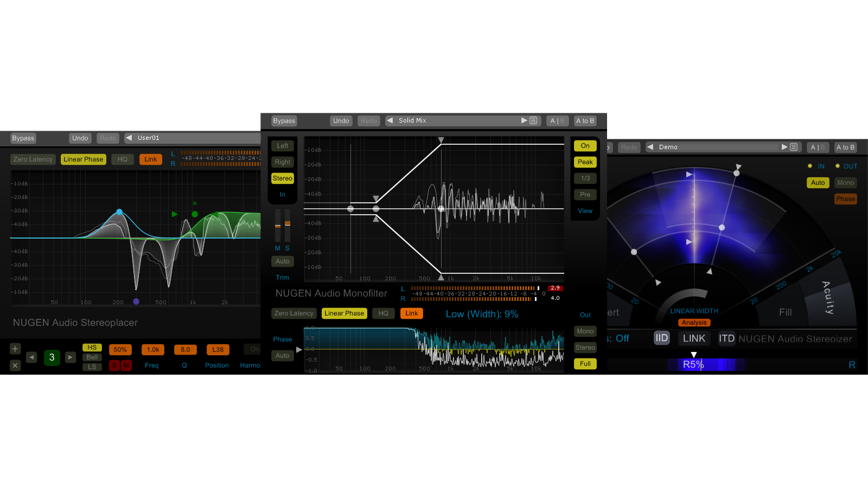The image size is (868, 488).
Task: Click purple position dot on frequency axis
Action: tap(136, 301)
